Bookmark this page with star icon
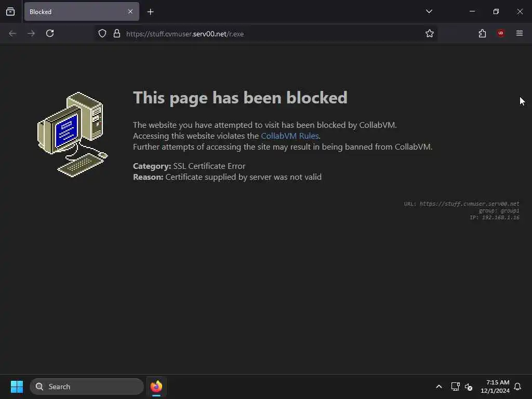 [430, 33]
